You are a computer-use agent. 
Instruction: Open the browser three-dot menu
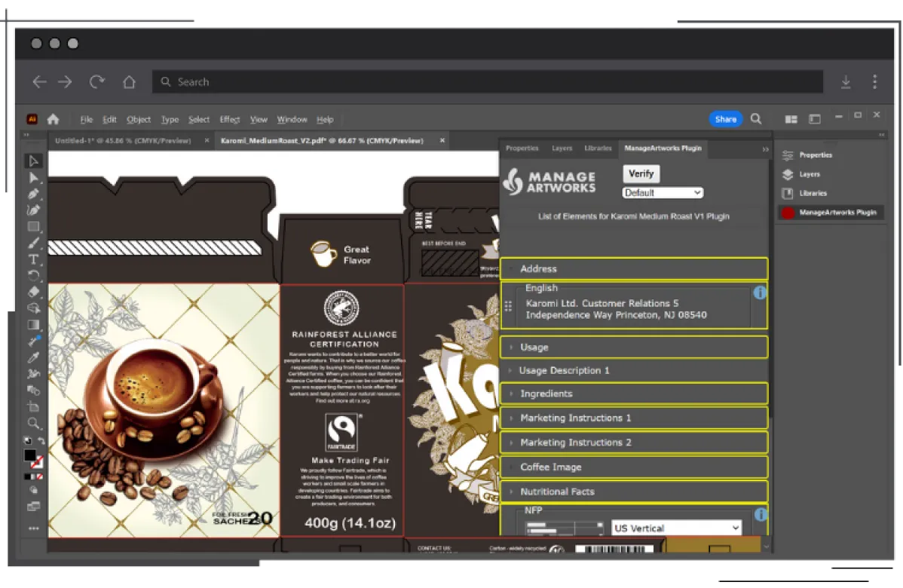tap(874, 81)
